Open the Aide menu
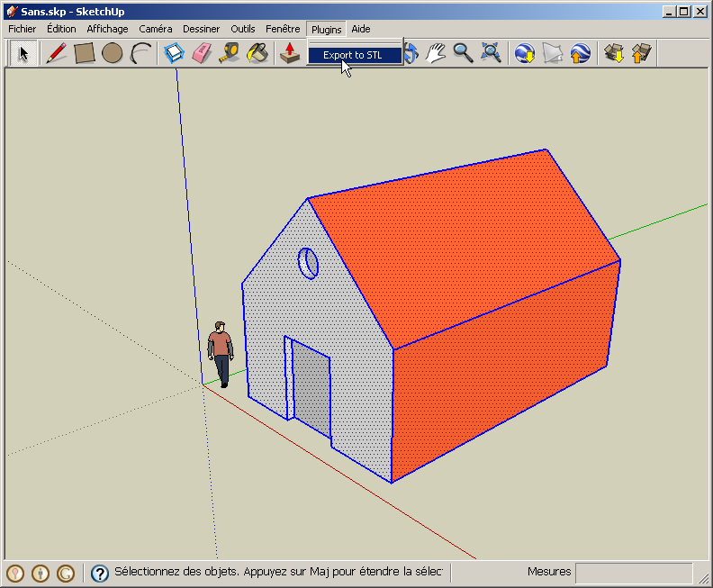The width and height of the screenshot is (713, 588). pos(361,29)
